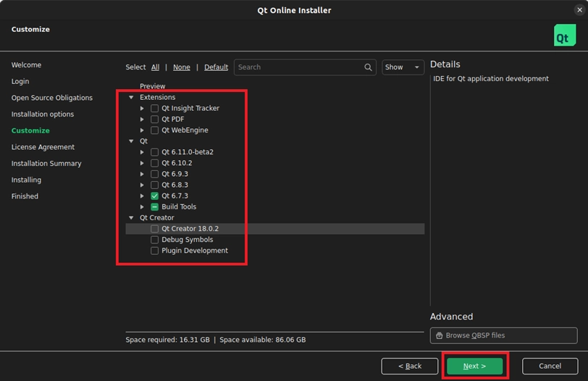Go back with the Back button
Screen dimensions: 588x381
coord(409,366)
